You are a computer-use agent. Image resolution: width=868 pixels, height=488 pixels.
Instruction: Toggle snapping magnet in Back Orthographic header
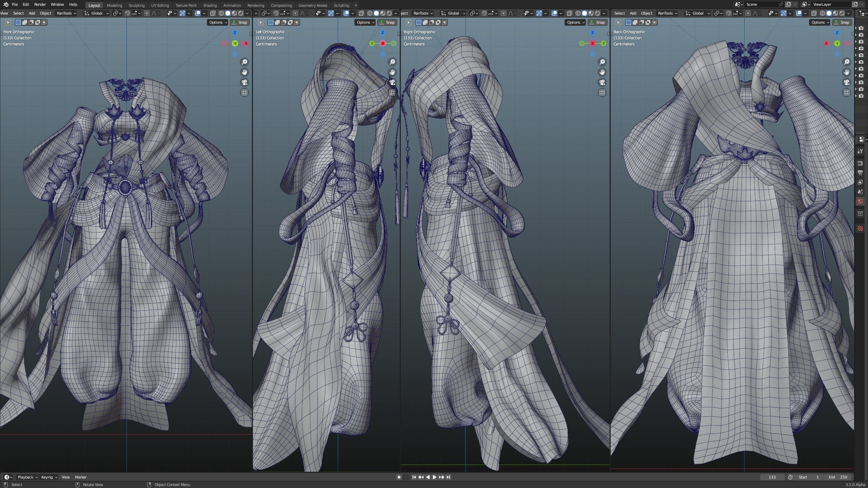(x=728, y=13)
